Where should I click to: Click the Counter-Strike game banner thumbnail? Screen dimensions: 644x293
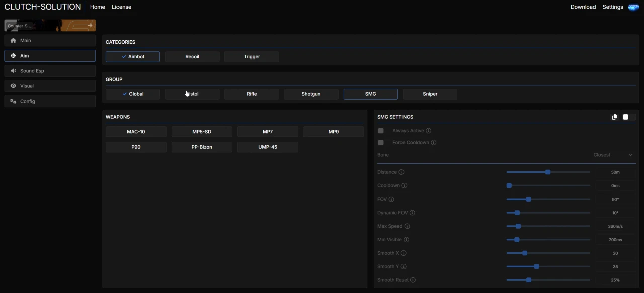(50, 25)
